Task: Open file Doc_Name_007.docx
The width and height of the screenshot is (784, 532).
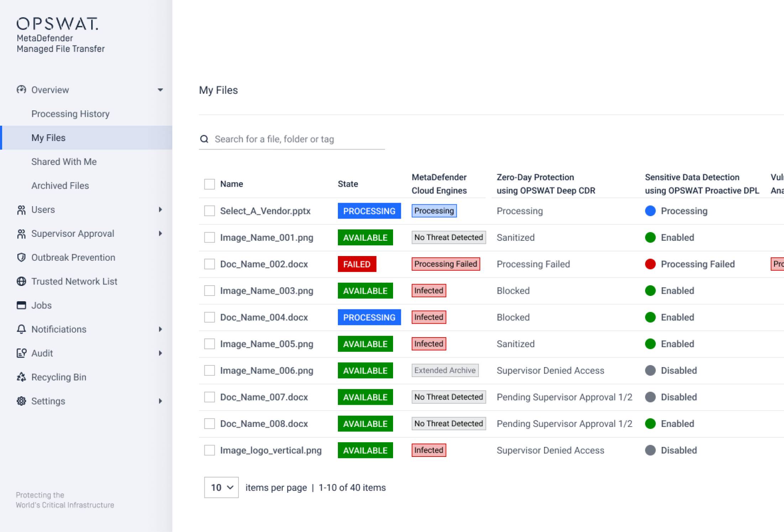Action: point(264,397)
